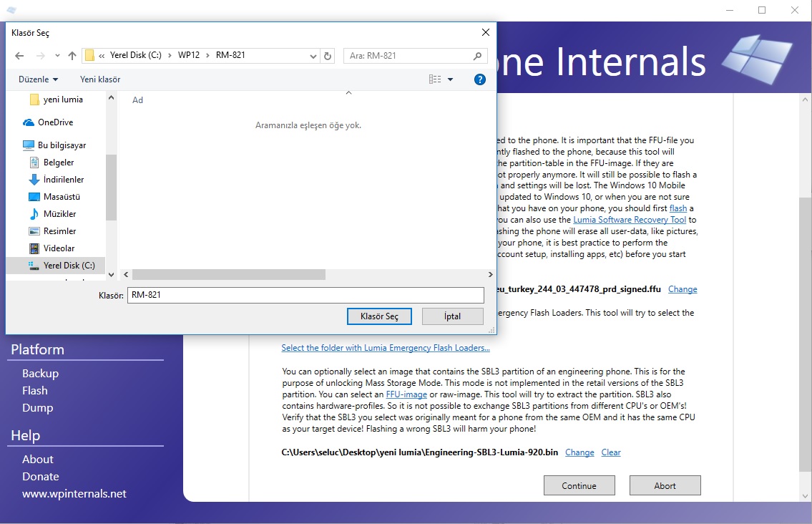Open Dump in Platform section
This screenshot has height=524, width=812.
[38, 407]
